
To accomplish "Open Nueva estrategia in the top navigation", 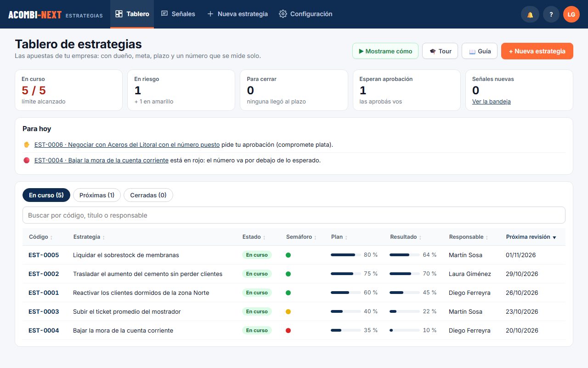I will pos(237,14).
